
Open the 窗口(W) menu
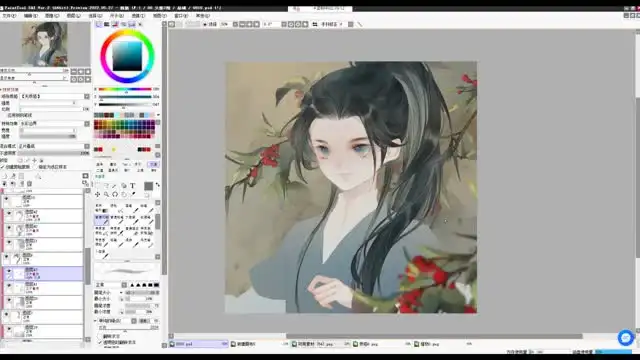181,16
